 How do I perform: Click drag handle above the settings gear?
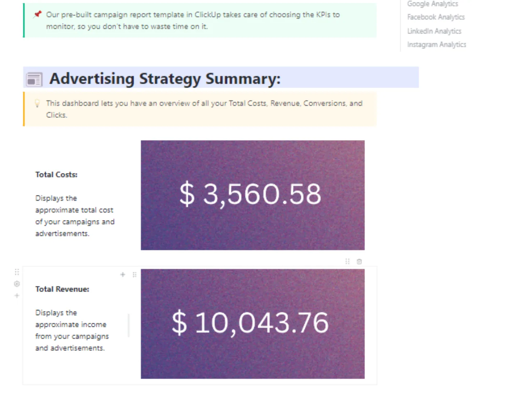(x=17, y=272)
